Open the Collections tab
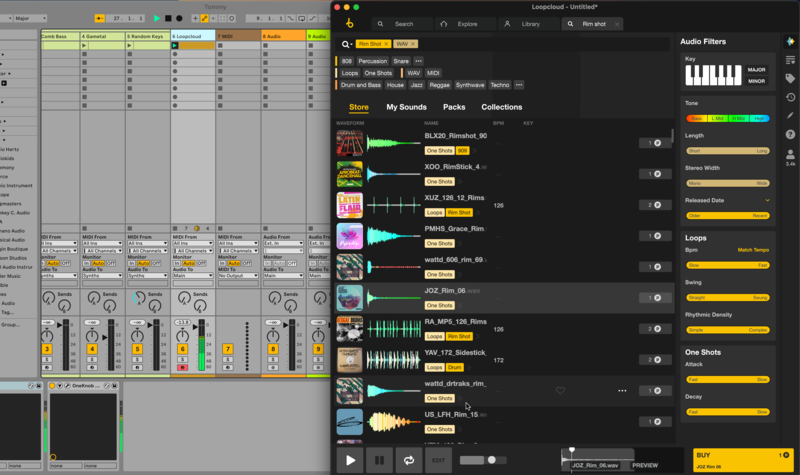 pyautogui.click(x=501, y=107)
